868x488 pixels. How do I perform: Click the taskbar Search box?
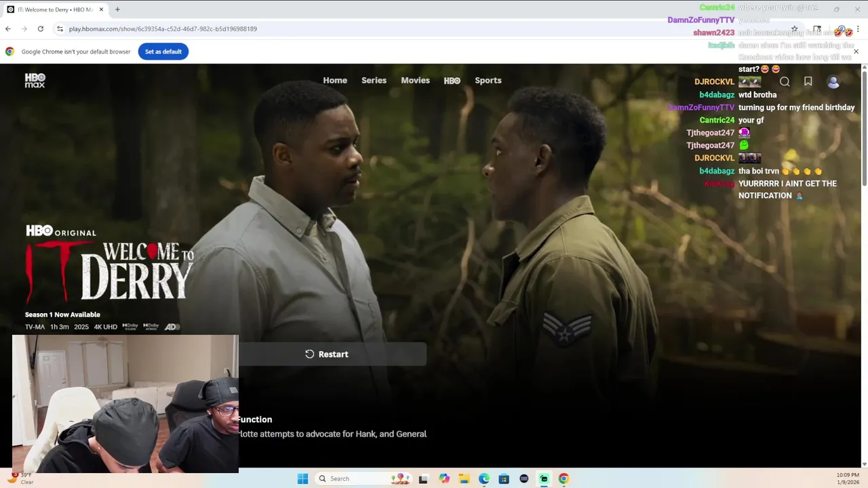pos(363,479)
